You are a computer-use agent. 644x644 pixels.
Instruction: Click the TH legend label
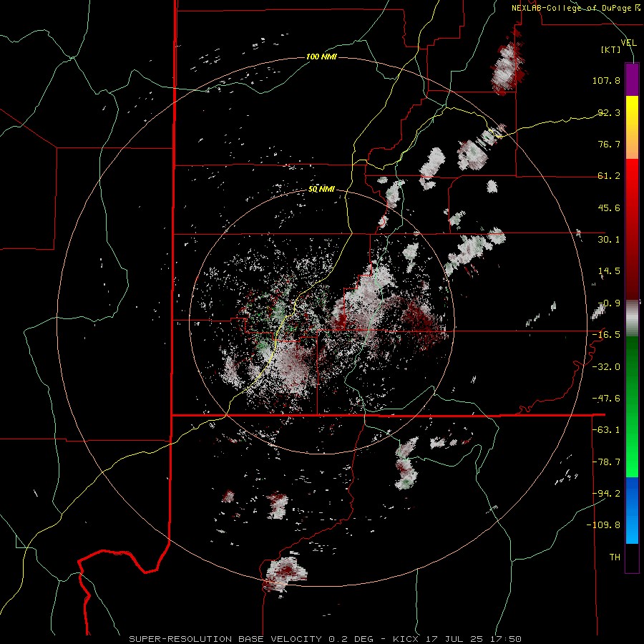(615, 557)
